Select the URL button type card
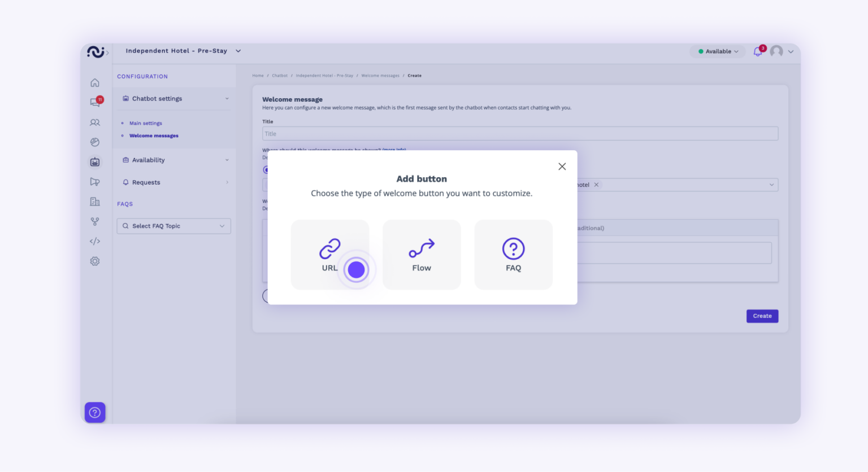This screenshot has height=472, width=868. 329,254
